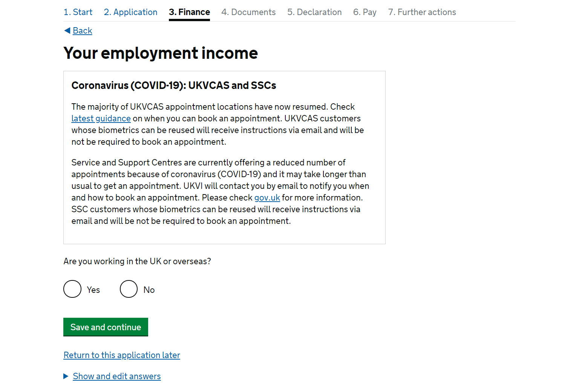
Task: Click the 7. Further actions step
Action: (x=422, y=12)
